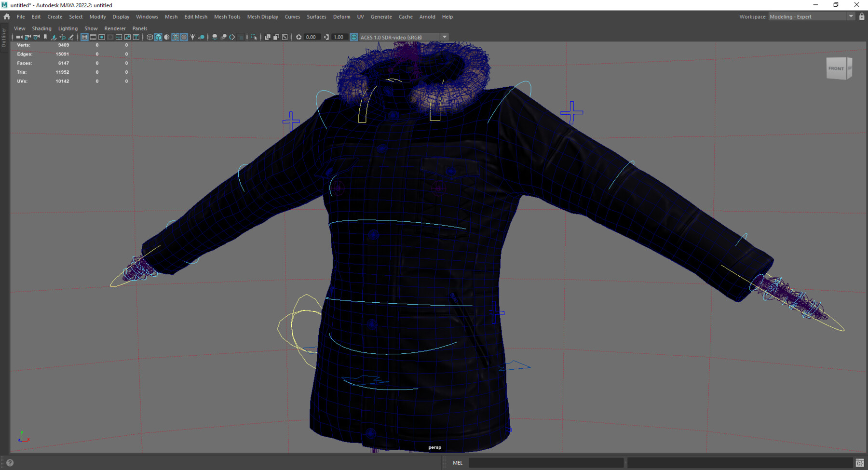This screenshot has width=868, height=470.
Task: Toggle the grid display icon
Action: click(84, 37)
